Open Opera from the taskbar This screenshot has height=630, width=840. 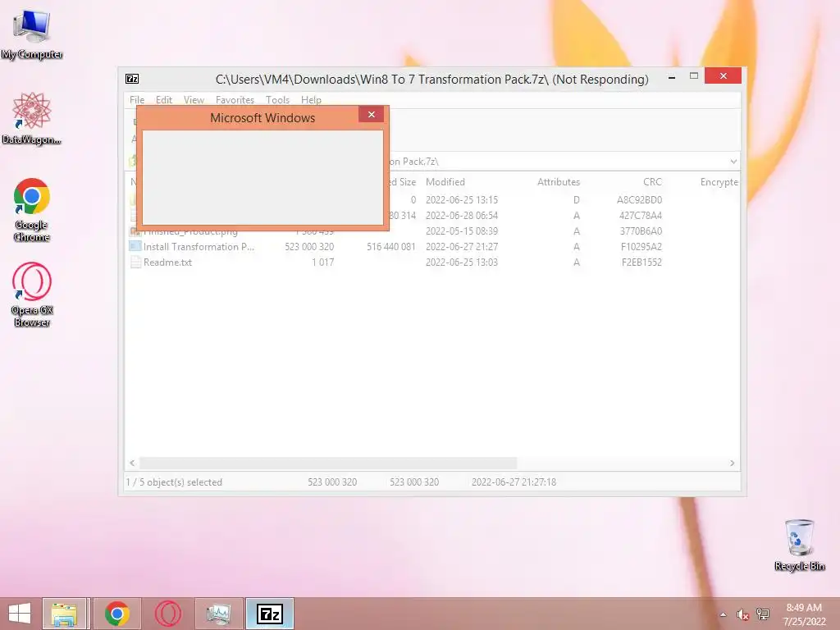167,614
